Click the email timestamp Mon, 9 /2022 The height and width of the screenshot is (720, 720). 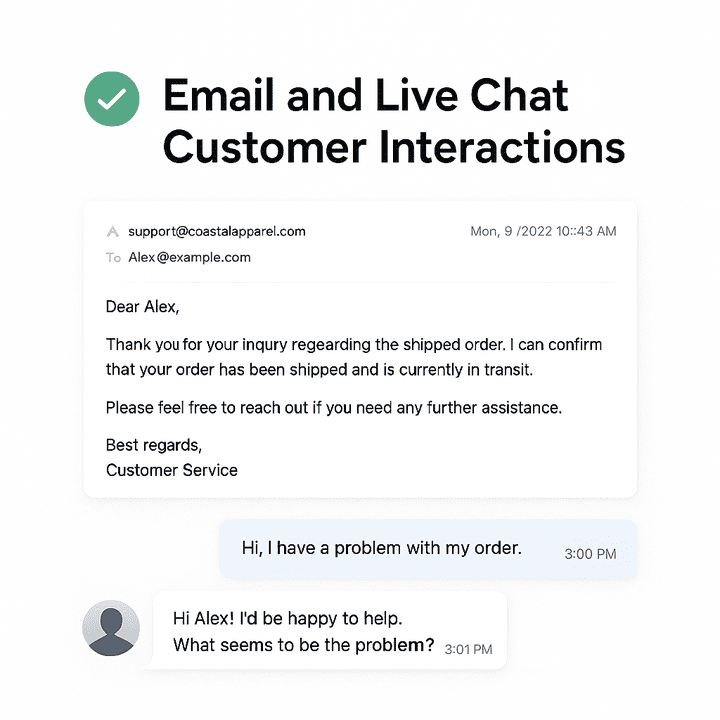[x=543, y=231]
